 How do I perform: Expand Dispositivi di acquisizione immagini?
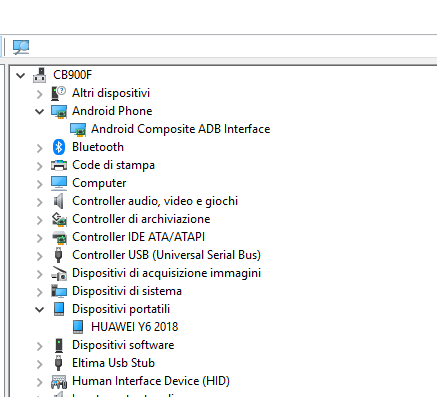pos(40,274)
